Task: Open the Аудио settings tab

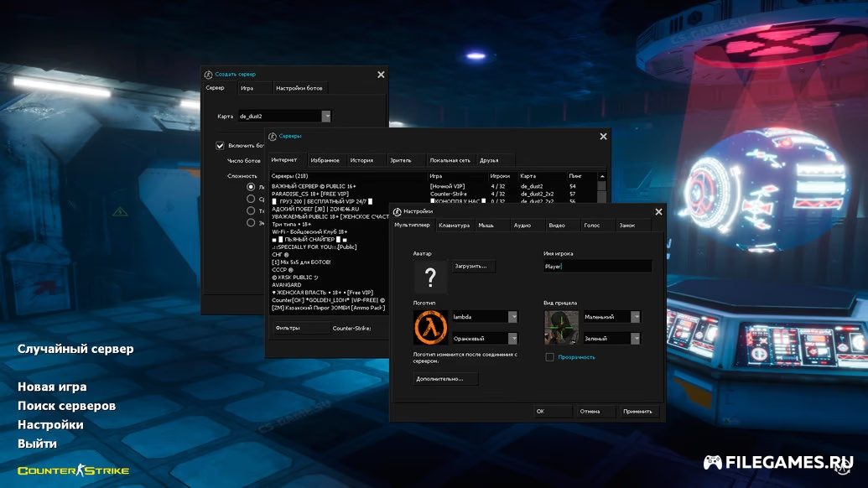Action: point(527,226)
